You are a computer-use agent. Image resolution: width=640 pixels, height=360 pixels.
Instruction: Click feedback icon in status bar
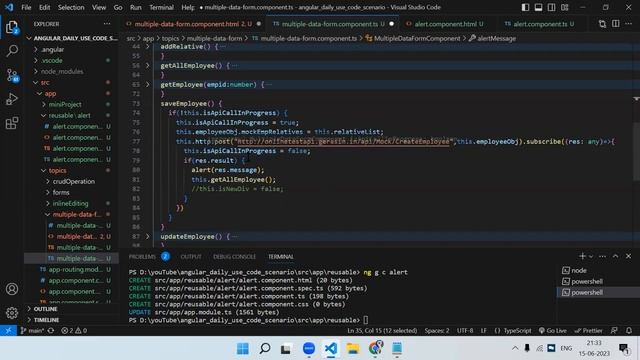(614, 331)
